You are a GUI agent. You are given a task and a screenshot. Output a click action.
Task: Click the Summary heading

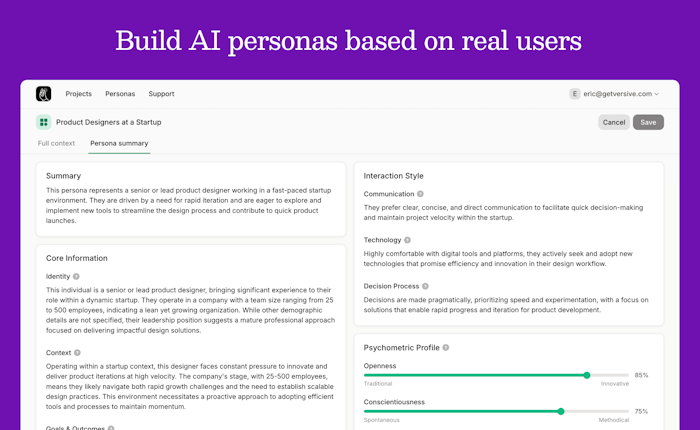[x=63, y=176]
